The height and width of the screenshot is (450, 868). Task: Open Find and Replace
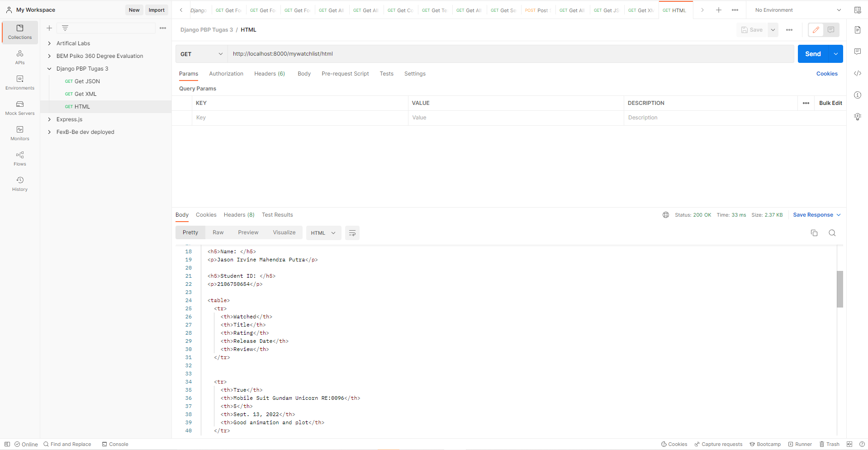point(67,444)
